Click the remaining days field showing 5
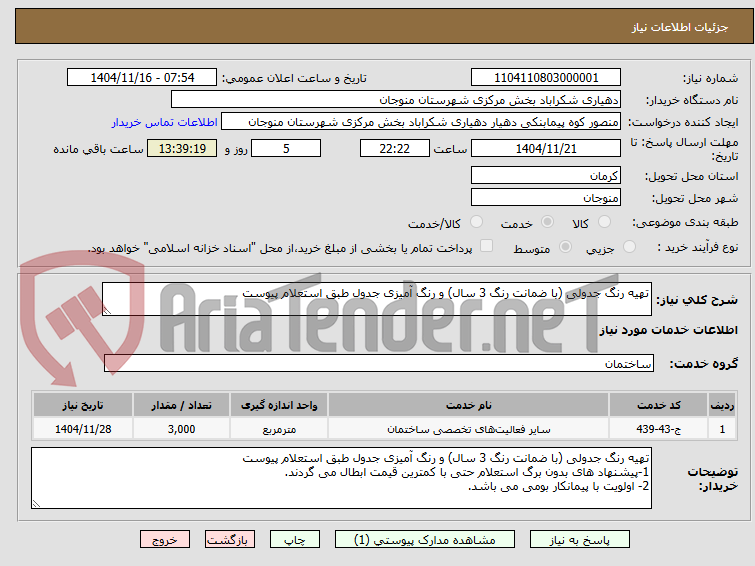 click(x=286, y=148)
